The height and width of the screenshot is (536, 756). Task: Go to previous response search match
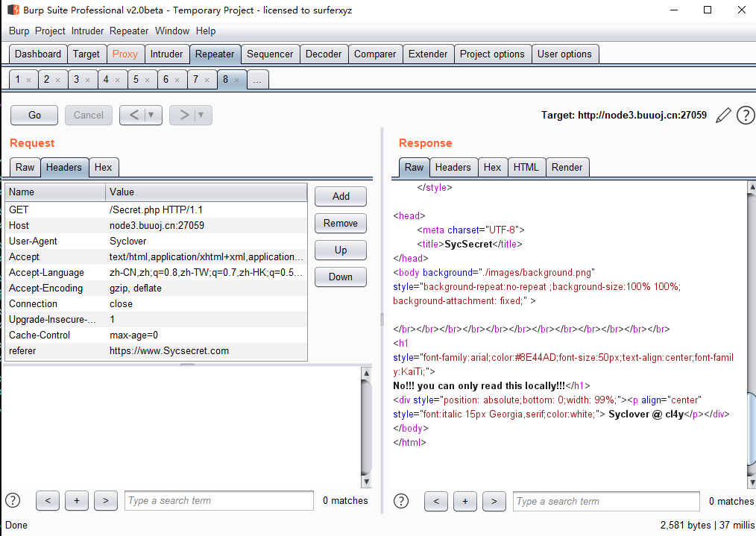pyautogui.click(x=436, y=501)
